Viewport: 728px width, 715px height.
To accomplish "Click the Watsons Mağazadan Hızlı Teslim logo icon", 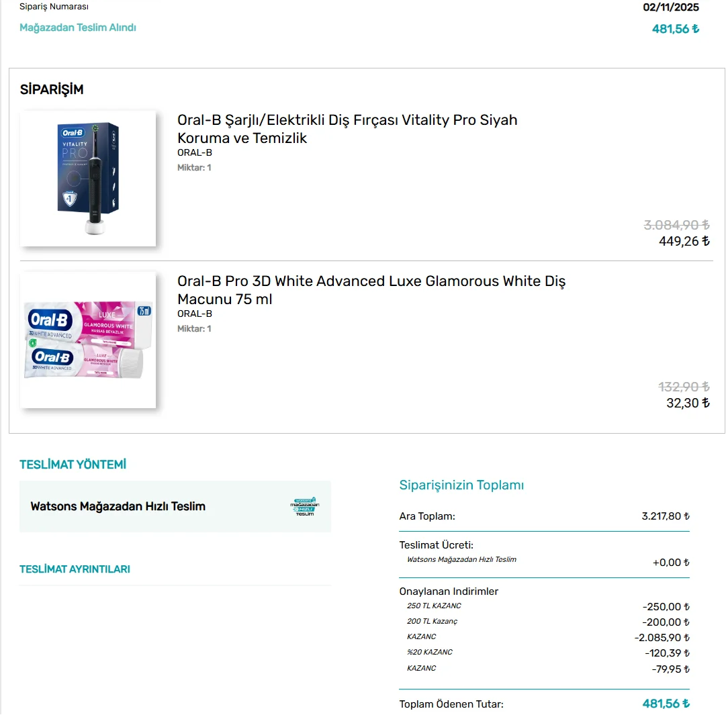I will click(305, 506).
